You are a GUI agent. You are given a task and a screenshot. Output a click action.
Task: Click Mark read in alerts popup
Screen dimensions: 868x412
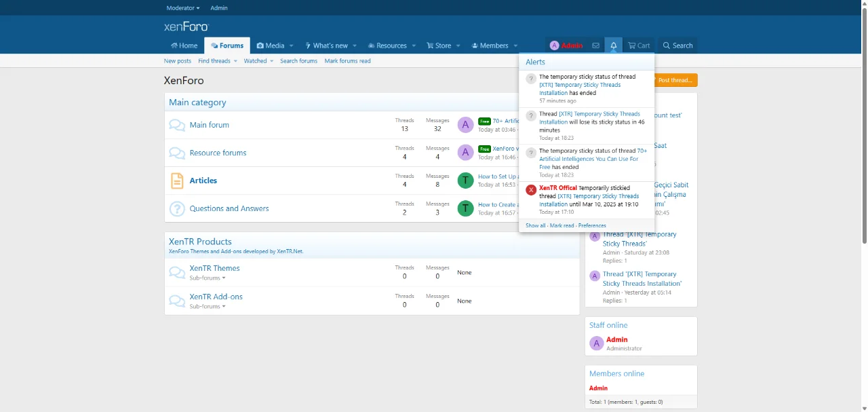pyautogui.click(x=561, y=225)
